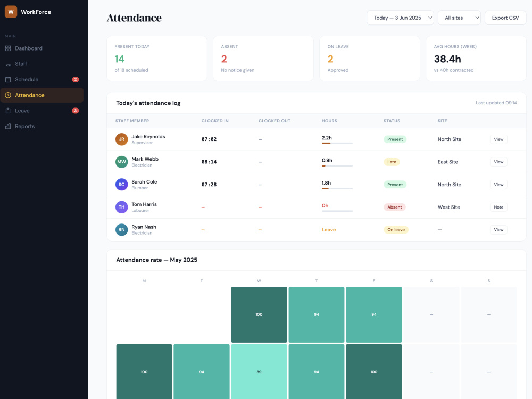
Task: Click the Schedule badge showing 2
Action: click(x=76, y=79)
